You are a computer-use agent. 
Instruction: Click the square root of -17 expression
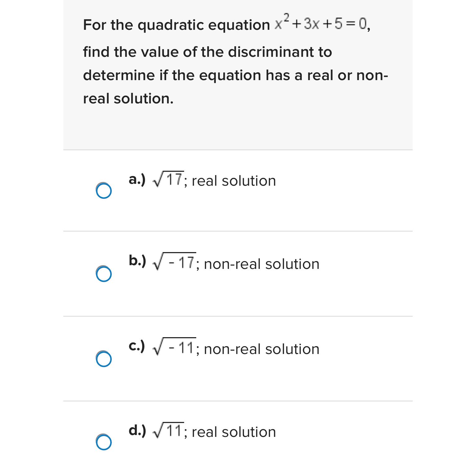click(x=174, y=262)
